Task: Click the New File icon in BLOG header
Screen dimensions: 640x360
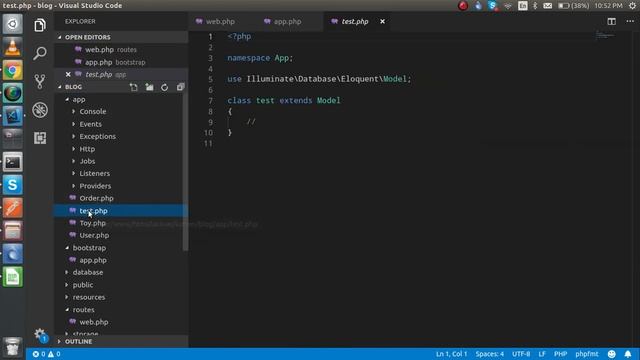Action: click(133, 87)
